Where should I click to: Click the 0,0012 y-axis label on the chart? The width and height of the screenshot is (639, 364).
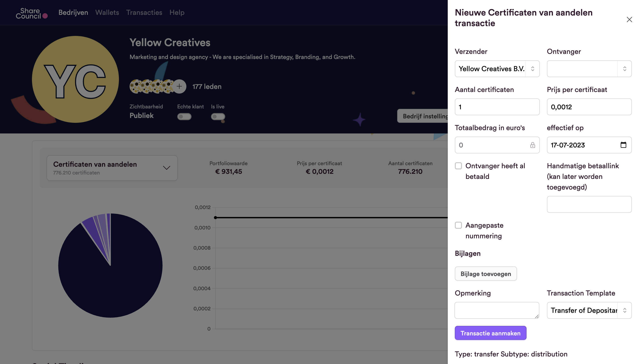pyautogui.click(x=203, y=207)
